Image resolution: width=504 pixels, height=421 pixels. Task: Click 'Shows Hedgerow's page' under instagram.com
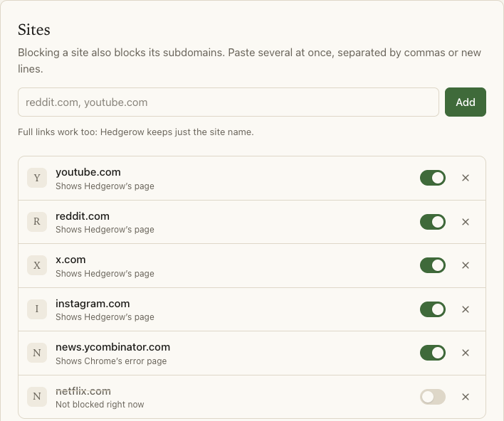[x=105, y=317]
